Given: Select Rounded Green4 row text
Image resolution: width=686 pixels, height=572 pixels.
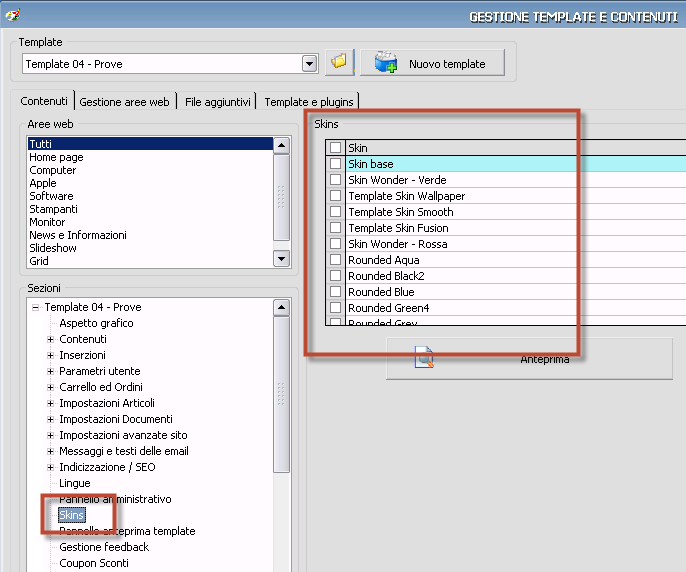Looking at the screenshot, I should click(388, 308).
